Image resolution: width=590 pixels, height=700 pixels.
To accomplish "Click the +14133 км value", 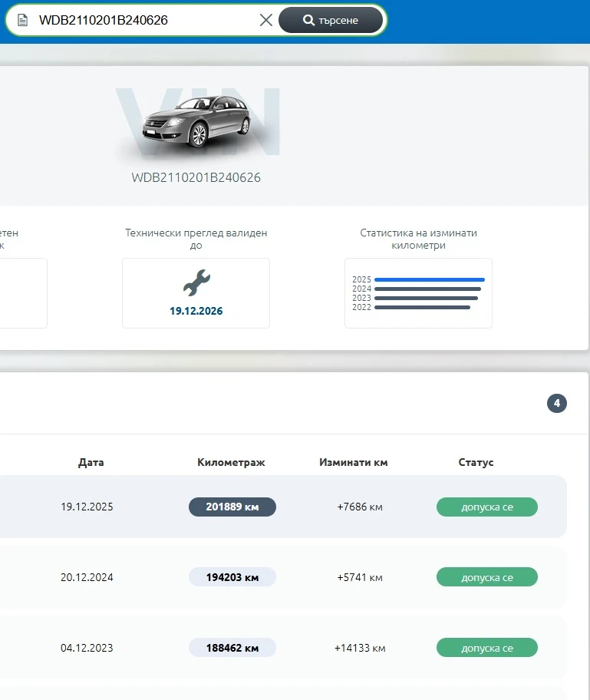I will (x=360, y=649).
